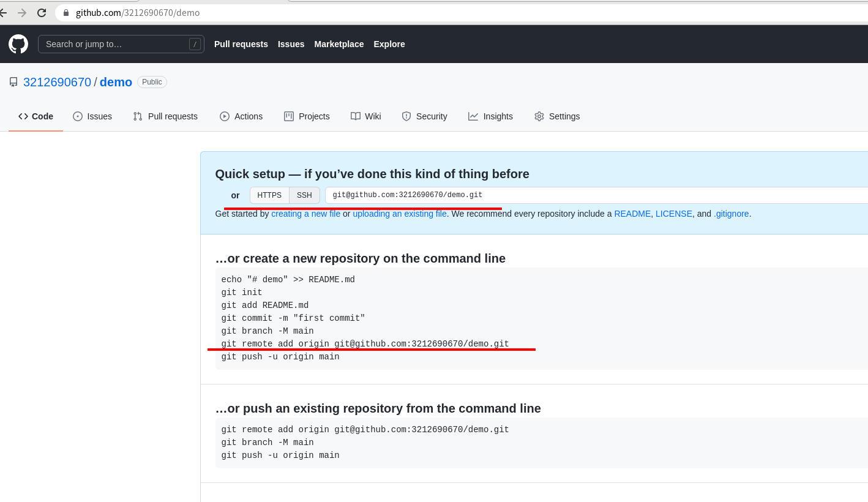868x502 pixels.
Task: Switch to the repository Issues tab
Action: pos(92,116)
